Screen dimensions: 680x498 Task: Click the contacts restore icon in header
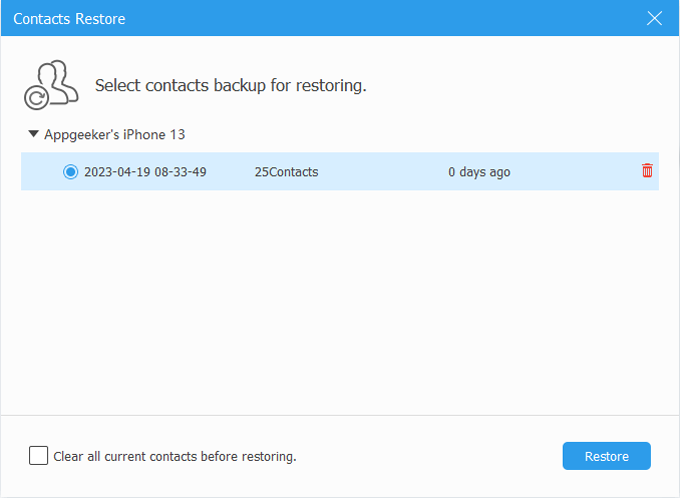coord(51,85)
